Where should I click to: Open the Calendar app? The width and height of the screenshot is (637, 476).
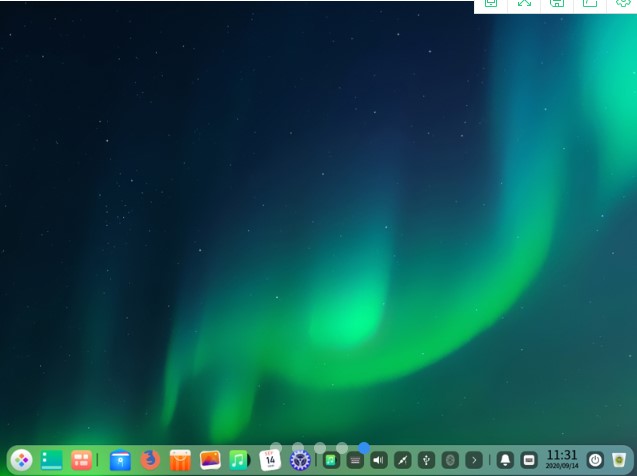(270, 460)
